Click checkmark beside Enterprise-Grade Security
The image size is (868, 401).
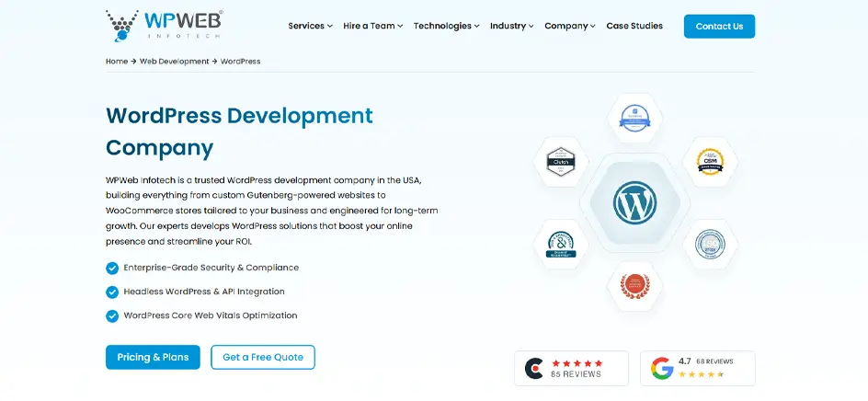pyautogui.click(x=112, y=268)
